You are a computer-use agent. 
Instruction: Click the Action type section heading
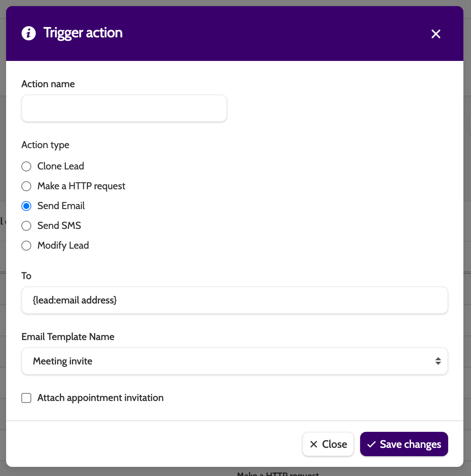point(45,145)
